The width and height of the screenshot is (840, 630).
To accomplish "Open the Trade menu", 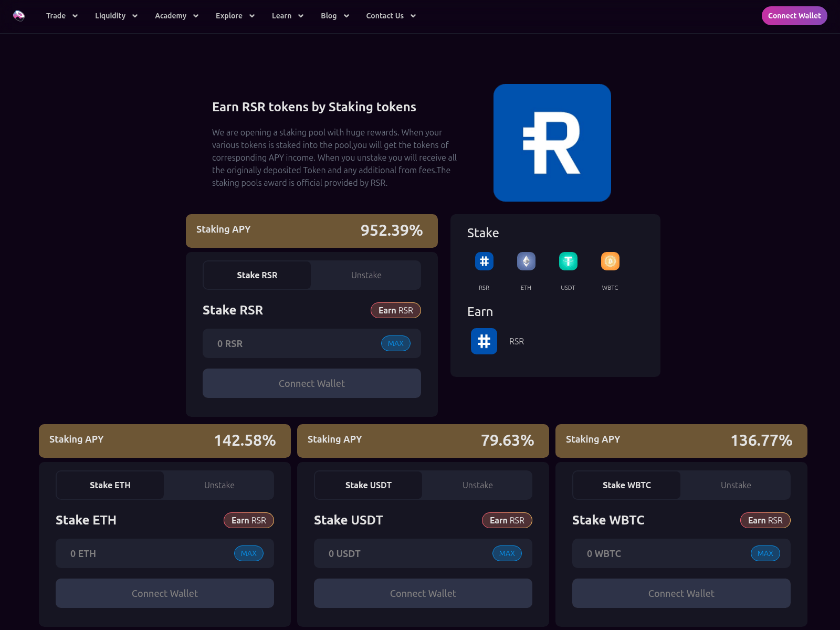I will pos(56,16).
